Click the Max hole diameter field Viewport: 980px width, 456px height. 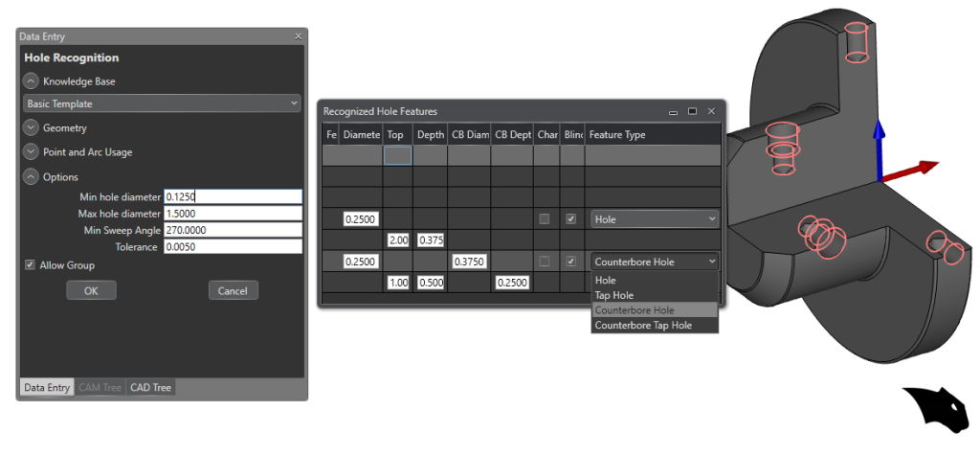click(233, 214)
